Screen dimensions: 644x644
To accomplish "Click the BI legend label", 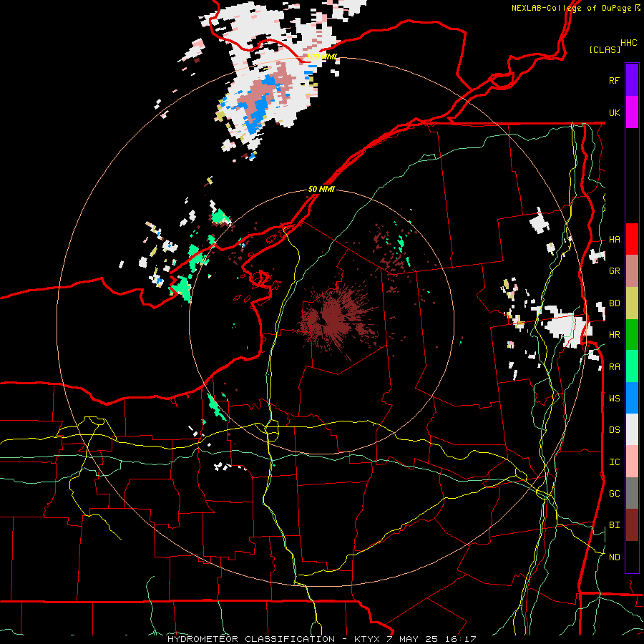I will 614,525.
